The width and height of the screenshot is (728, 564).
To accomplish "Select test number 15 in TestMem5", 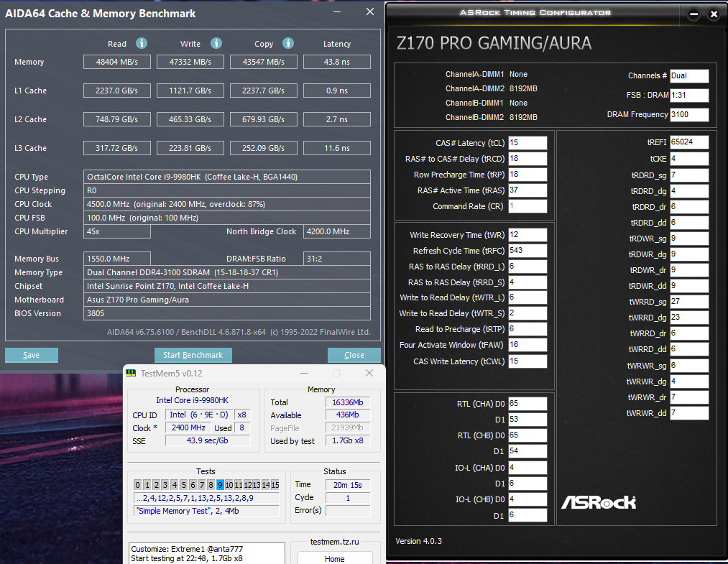I will pos(275,485).
